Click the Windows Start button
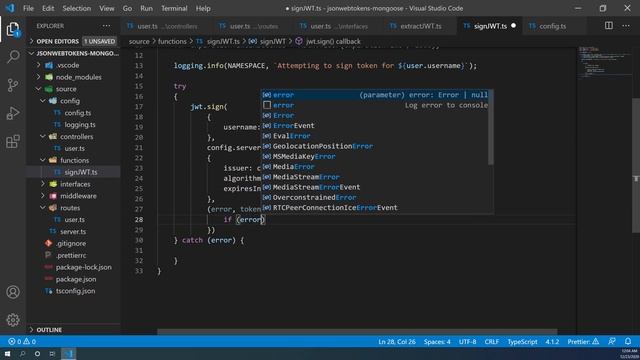The image size is (640, 360). pyautogui.click(x=7, y=354)
